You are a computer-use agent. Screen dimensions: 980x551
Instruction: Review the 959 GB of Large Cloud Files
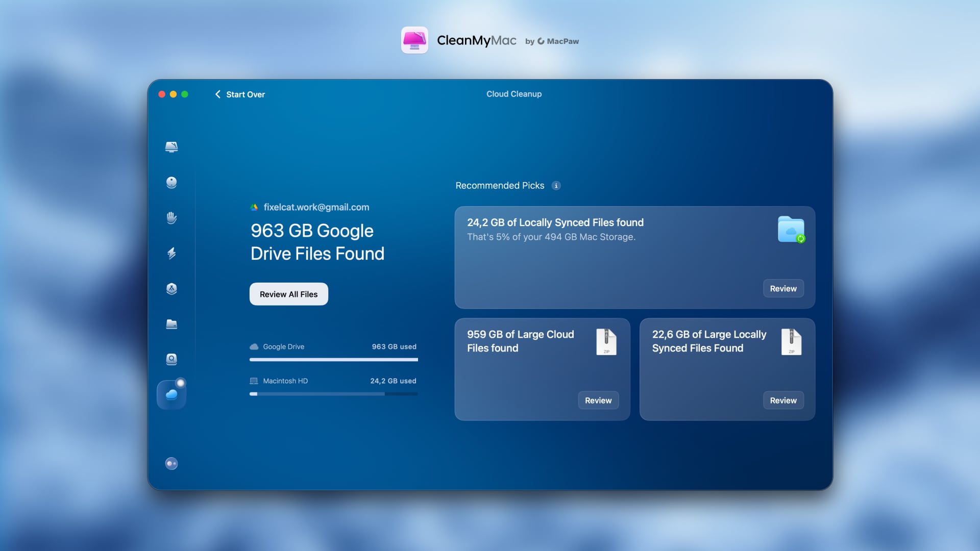tap(598, 400)
